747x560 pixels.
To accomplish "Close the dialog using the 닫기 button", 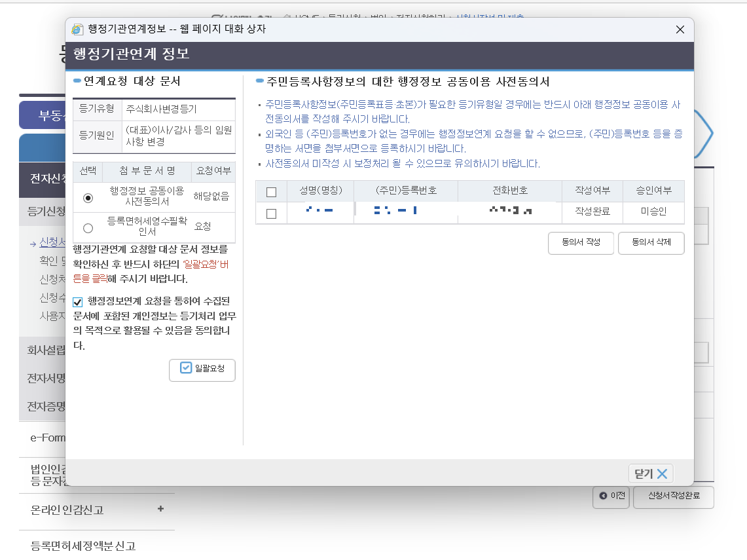I will (x=650, y=473).
